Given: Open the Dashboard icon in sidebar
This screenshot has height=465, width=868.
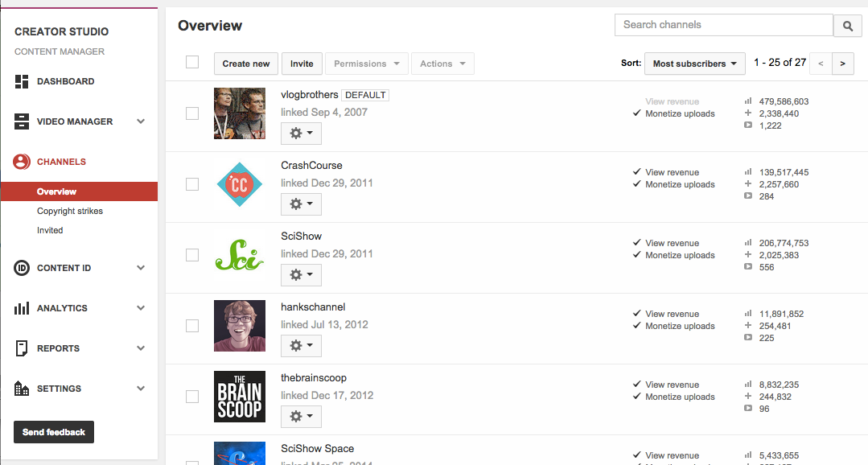Looking at the screenshot, I should 22,81.
